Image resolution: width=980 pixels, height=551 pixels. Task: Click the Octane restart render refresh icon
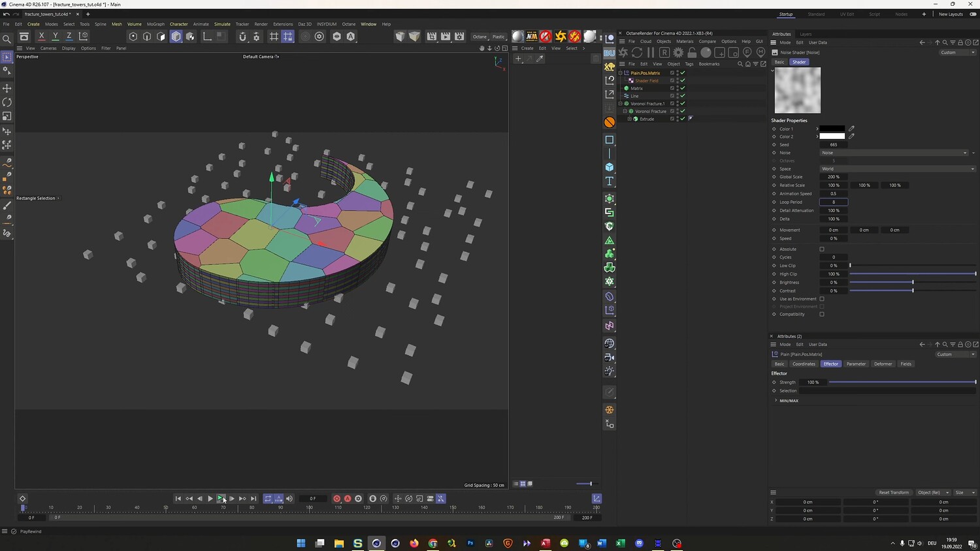pos(637,52)
